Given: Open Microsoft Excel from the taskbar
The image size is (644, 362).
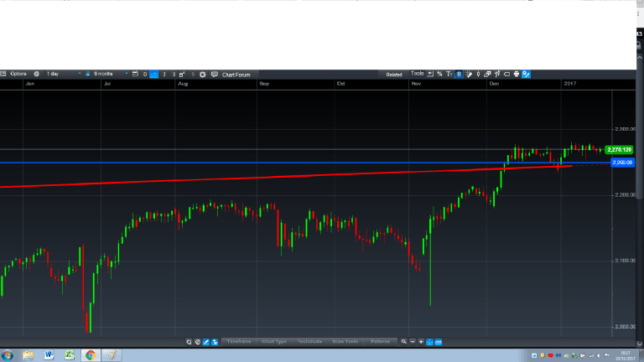Looking at the screenshot, I should tap(70, 355).
